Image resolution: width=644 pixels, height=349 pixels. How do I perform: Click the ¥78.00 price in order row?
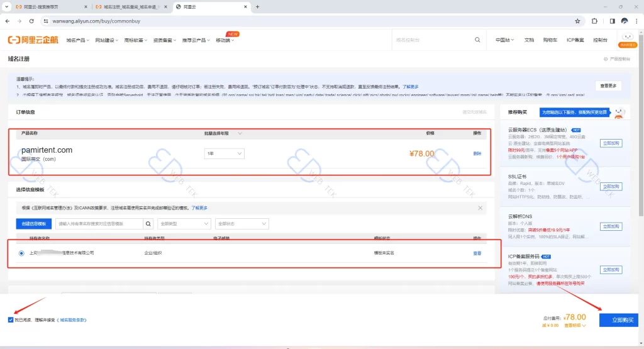point(421,153)
